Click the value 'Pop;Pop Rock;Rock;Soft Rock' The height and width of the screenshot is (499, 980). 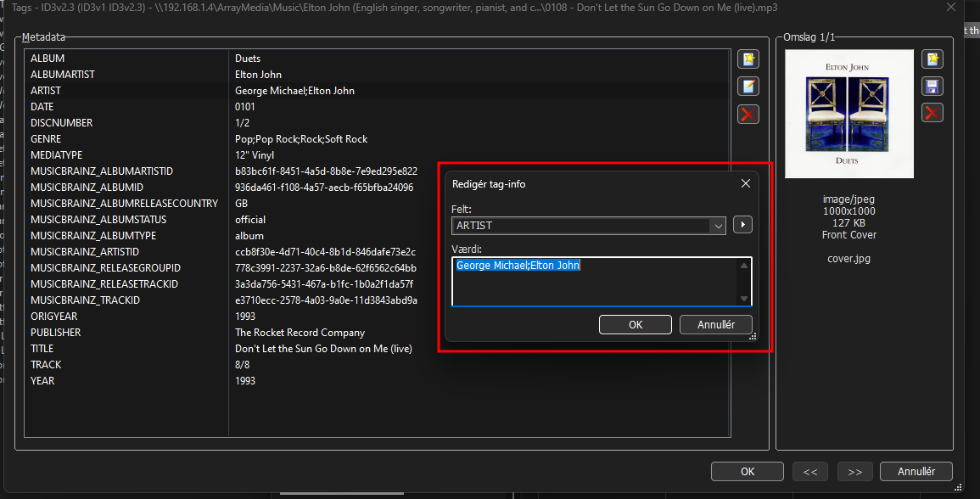[x=301, y=139]
